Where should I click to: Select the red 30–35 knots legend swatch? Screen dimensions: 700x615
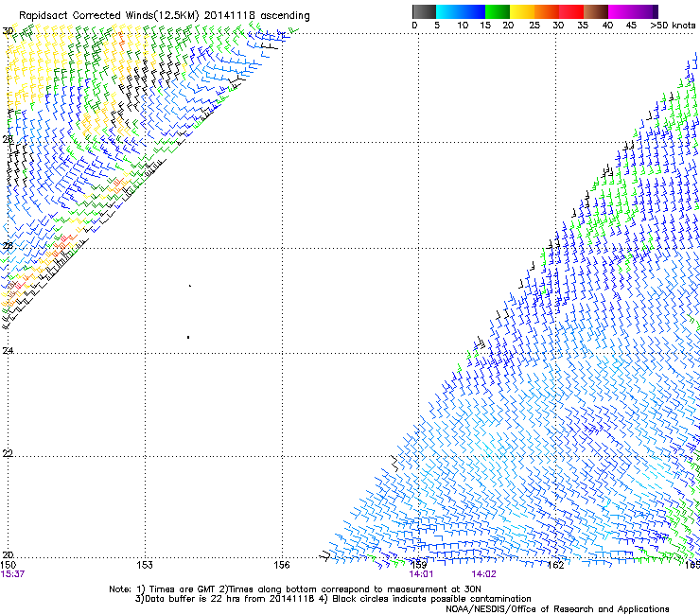571,11
